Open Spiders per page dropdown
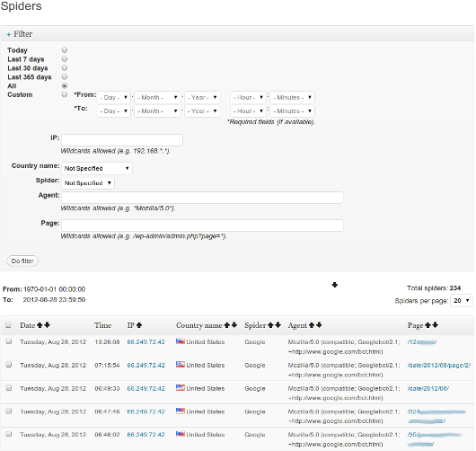The height and width of the screenshot is (451, 476). [462, 301]
